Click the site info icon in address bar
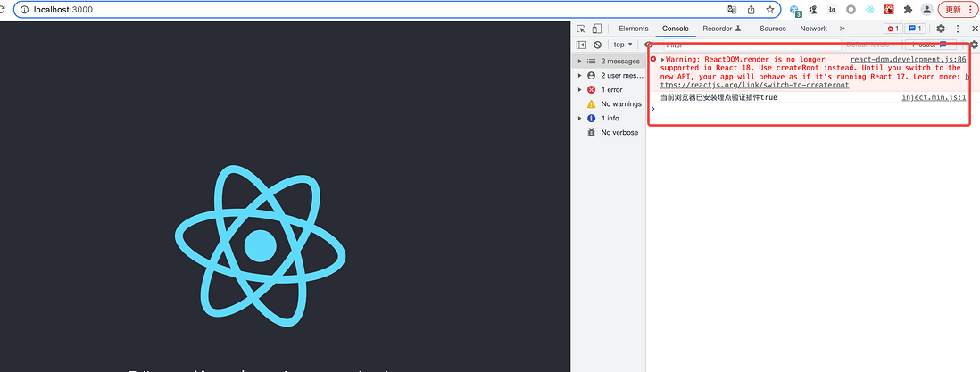 coord(25,10)
